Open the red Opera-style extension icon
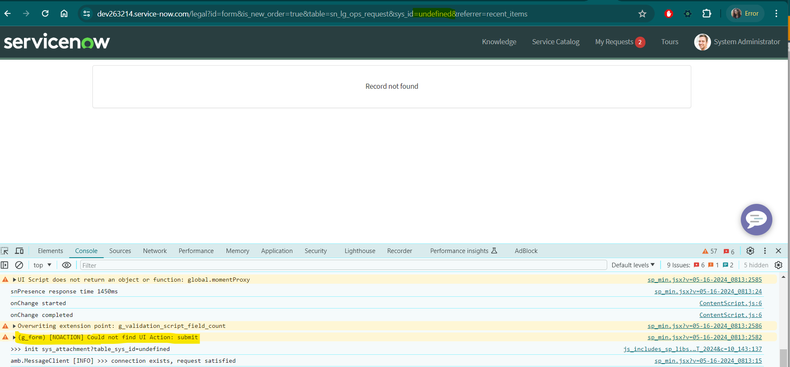The width and height of the screenshot is (790, 367). click(669, 14)
